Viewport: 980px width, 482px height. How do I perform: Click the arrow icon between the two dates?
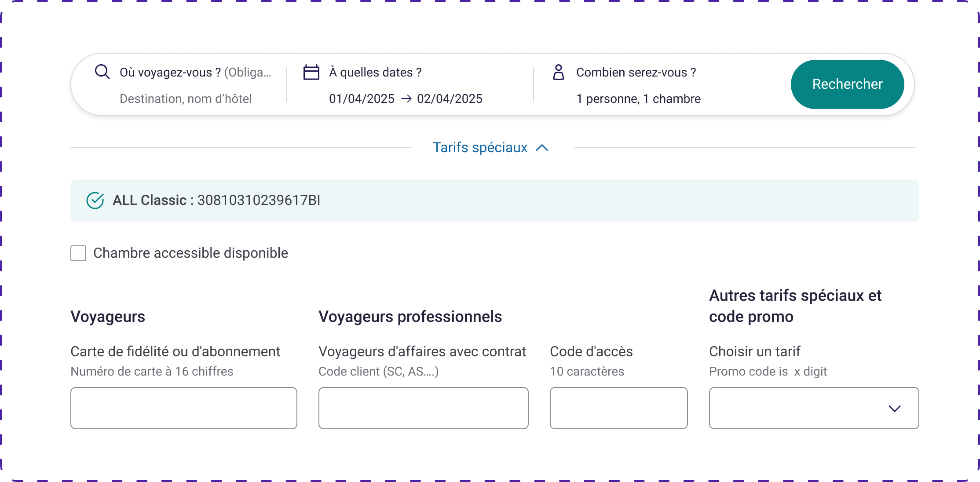coord(405,99)
